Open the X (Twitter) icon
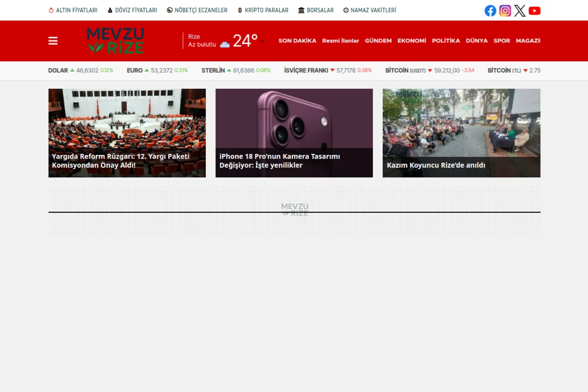The image size is (588, 392). [x=520, y=11]
